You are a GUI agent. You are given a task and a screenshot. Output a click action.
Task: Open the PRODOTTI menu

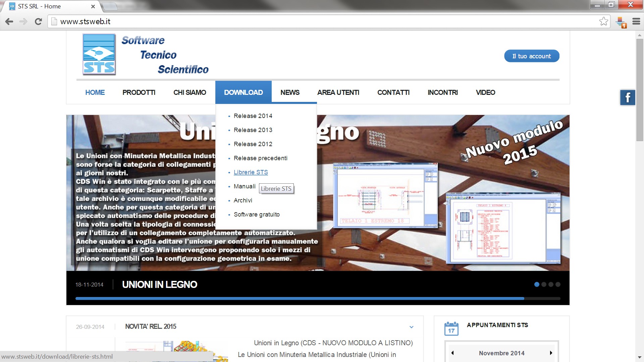pyautogui.click(x=139, y=93)
